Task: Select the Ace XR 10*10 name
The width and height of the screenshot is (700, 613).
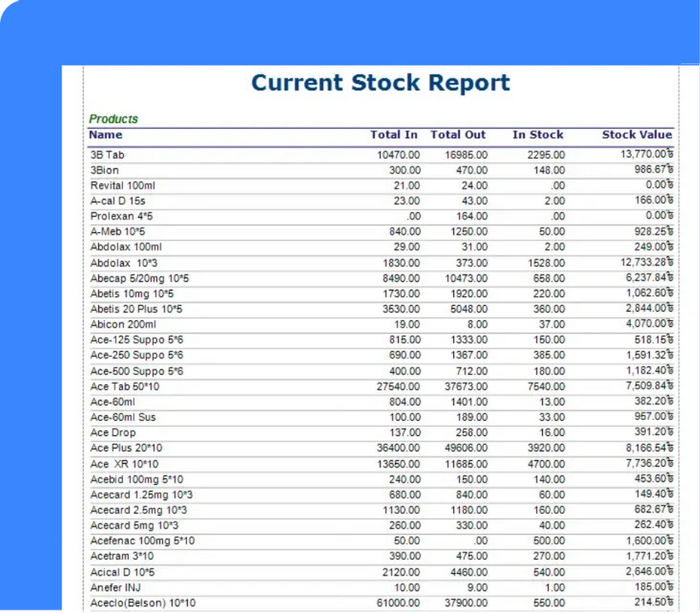Action: coord(125,464)
